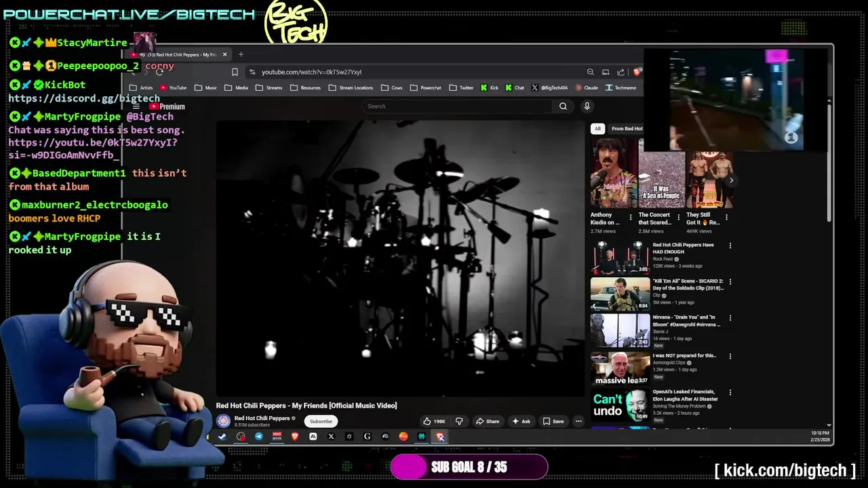Open the white G taskbar icon
The image size is (868, 488).
pos(367,437)
